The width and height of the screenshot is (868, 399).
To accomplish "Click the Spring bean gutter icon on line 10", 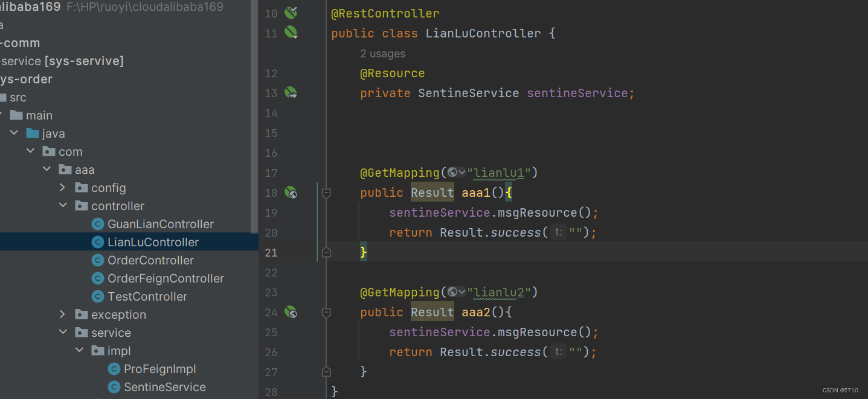I will [291, 12].
